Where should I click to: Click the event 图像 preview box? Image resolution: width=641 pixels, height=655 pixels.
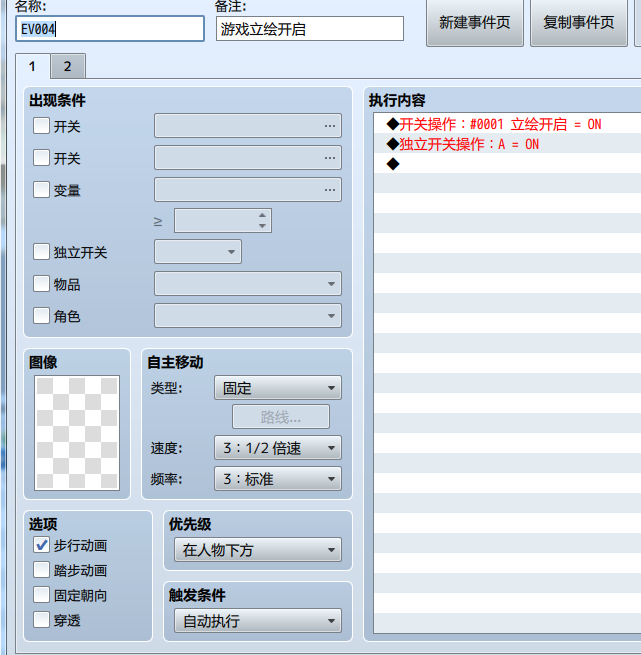(77, 433)
